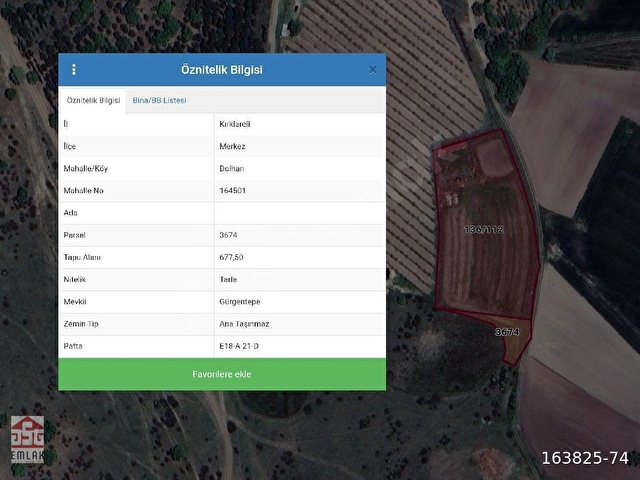Select the Tapu Alanı value 677,50
The height and width of the screenshot is (480, 640).
231,257
